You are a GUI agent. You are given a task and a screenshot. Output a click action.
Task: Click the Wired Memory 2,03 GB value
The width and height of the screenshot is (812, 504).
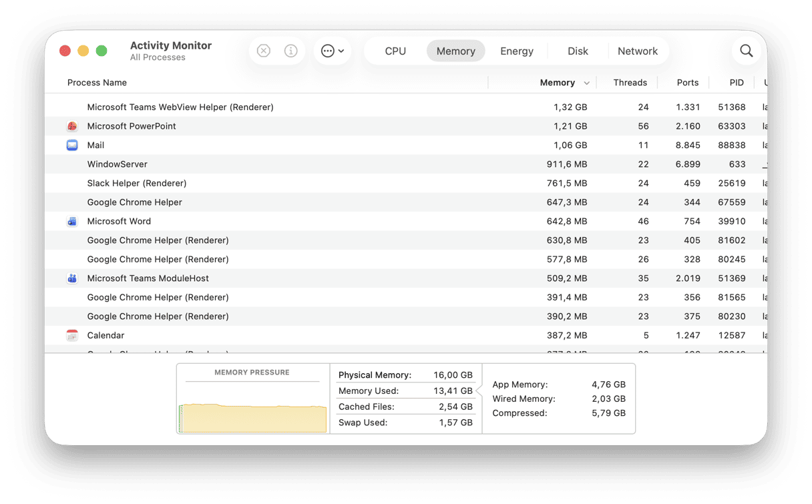click(x=609, y=399)
